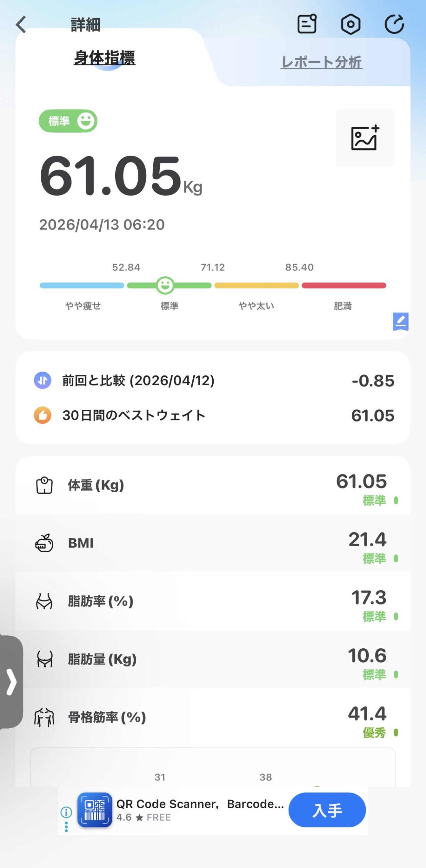The width and height of the screenshot is (426, 868).
Task: Select the 身体指標 tab
Action: [104, 58]
